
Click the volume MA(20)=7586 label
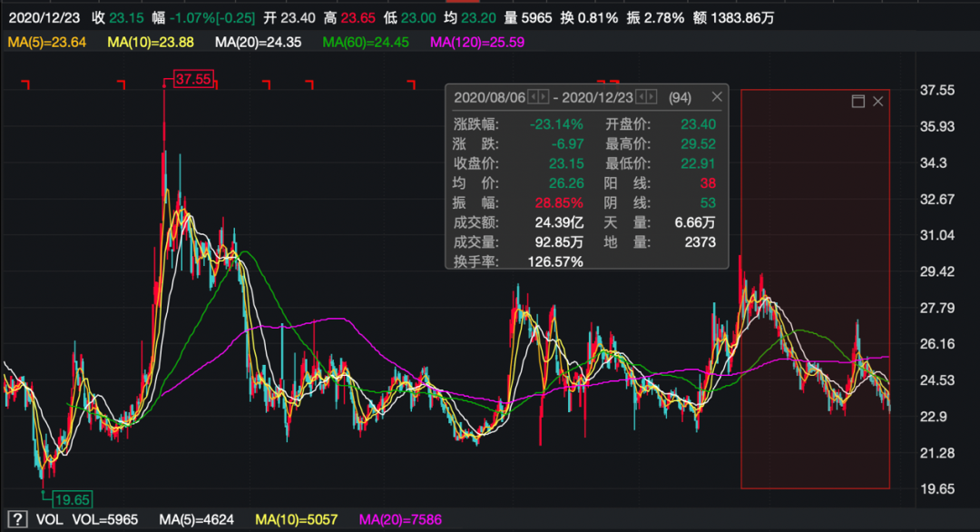[400, 519]
